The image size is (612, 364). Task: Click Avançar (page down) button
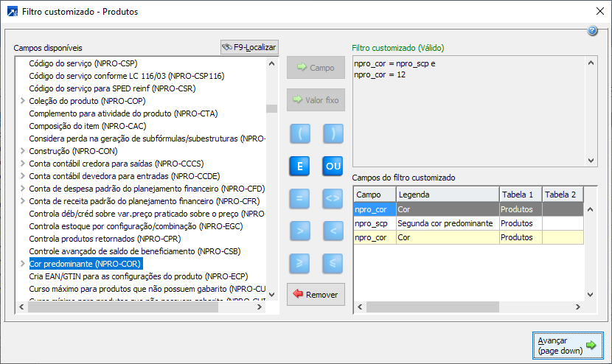pyautogui.click(x=568, y=346)
